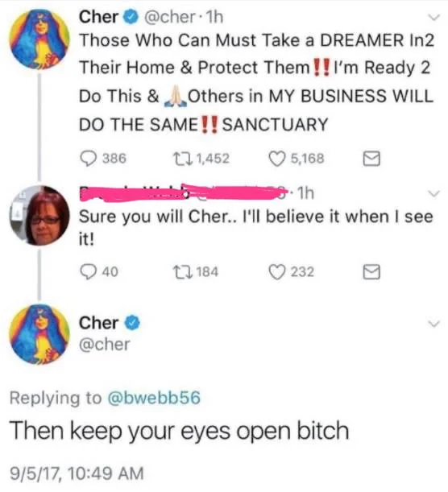Open the @bwebb56 profile link

click(154, 398)
